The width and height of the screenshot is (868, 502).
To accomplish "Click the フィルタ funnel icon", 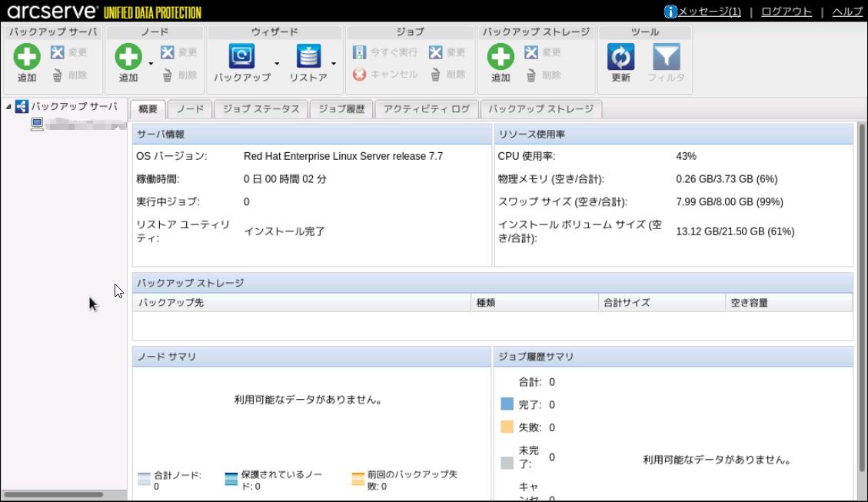I will click(x=666, y=57).
